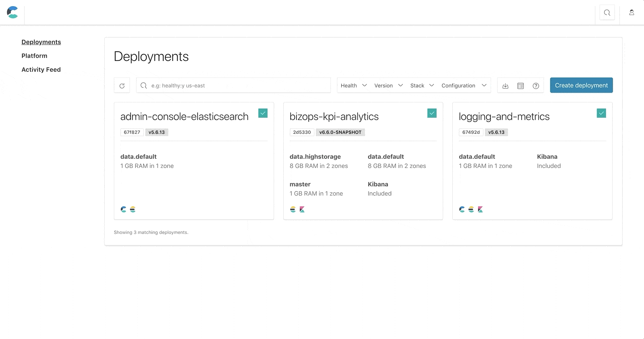The width and height of the screenshot is (644, 339).
Task: Expand the Configuration filter dropdown
Action: (464, 86)
